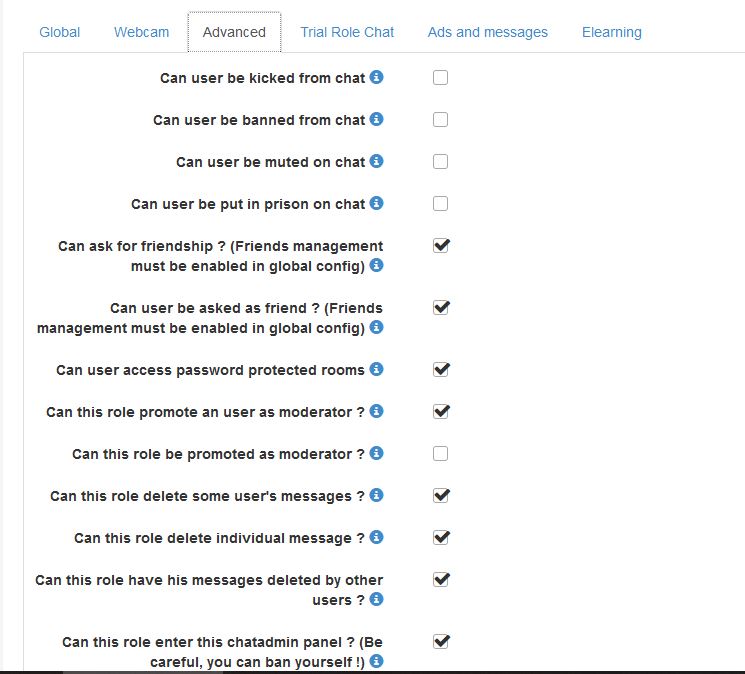Click info icon for 'password protected rooms'

point(377,369)
